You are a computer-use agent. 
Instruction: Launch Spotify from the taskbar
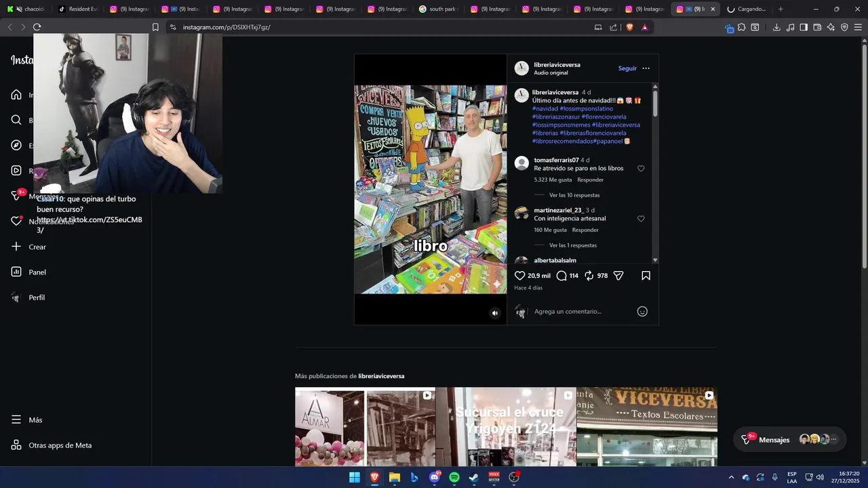pyautogui.click(x=454, y=477)
